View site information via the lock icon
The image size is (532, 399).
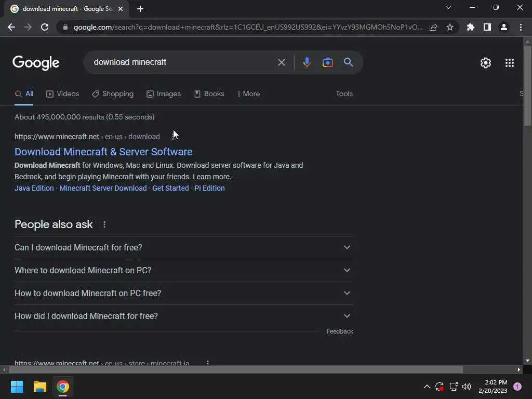65,27
